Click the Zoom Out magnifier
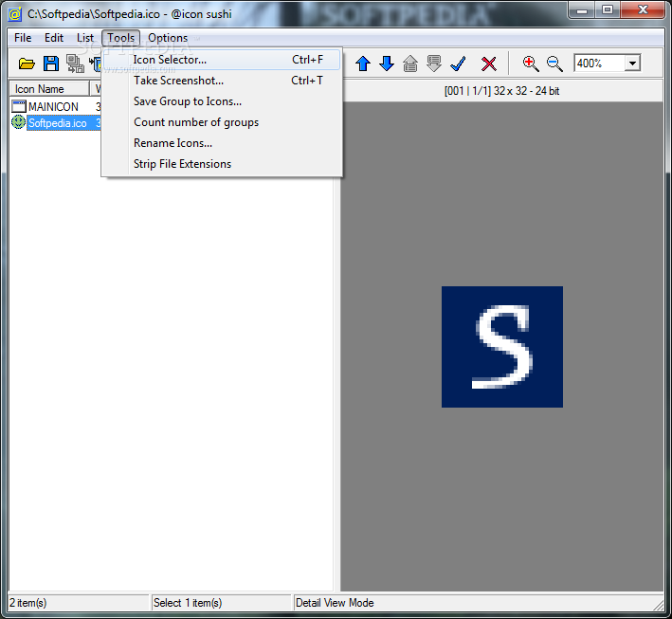Viewport: 672px width, 619px height. pos(554,64)
